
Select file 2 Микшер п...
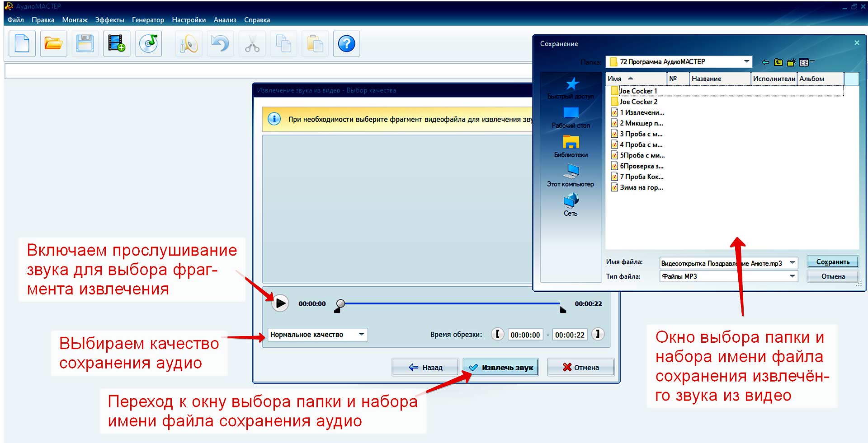(x=637, y=123)
